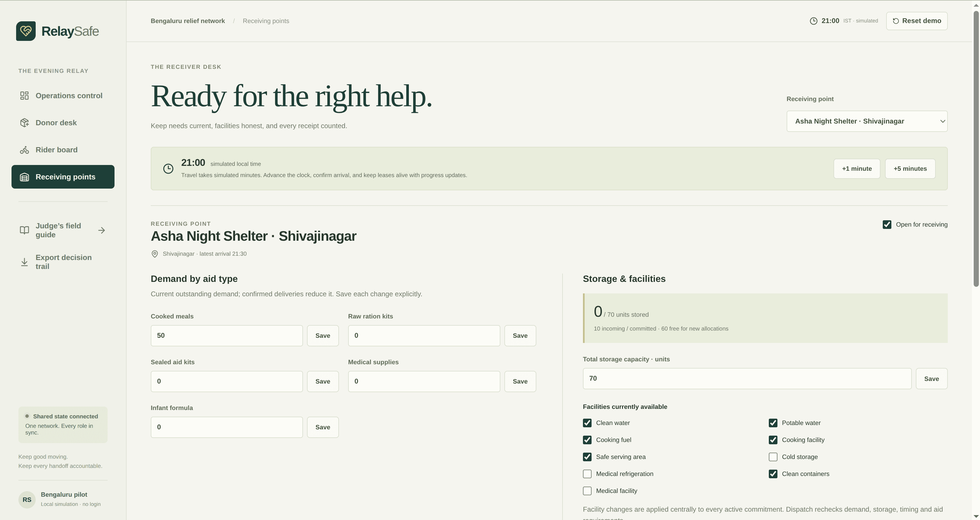The width and height of the screenshot is (980, 520).
Task: Uncheck the Cooking facility checkbox
Action: click(x=773, y=440)
